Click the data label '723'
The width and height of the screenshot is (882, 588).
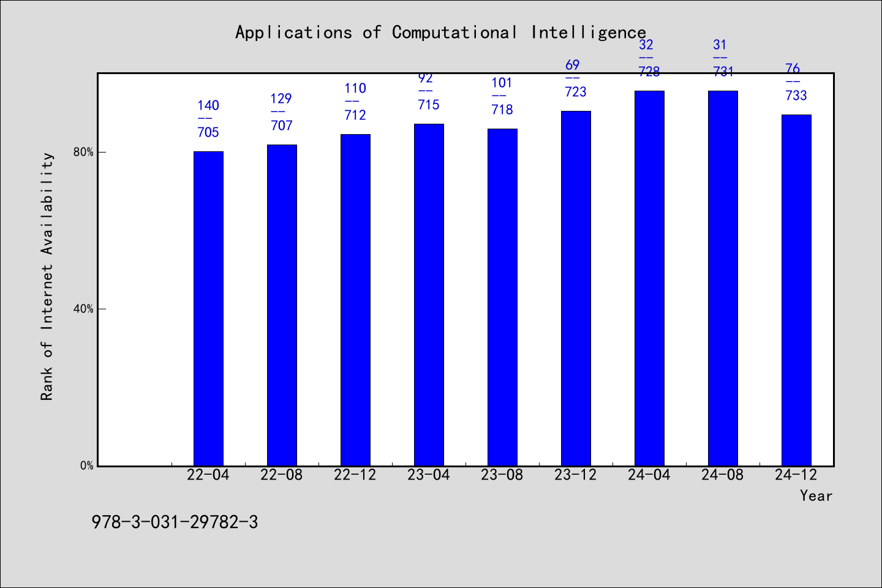tap(576, 92)
